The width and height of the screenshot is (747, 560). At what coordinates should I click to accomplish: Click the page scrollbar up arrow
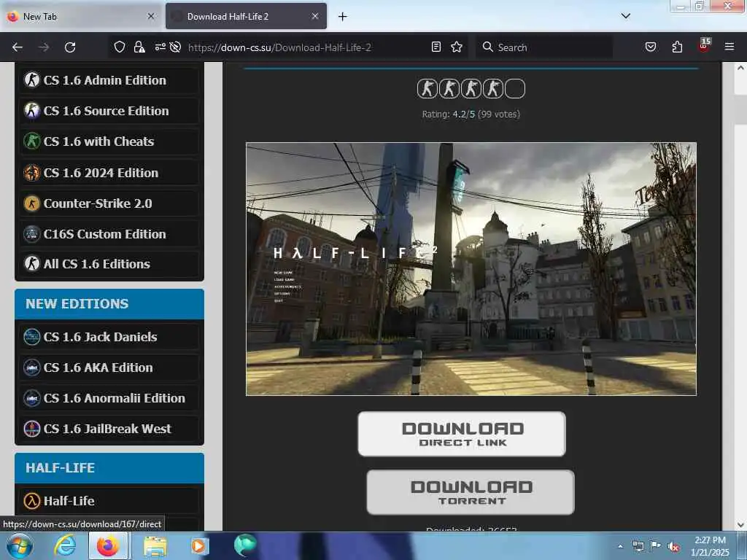tap(740, 68)
